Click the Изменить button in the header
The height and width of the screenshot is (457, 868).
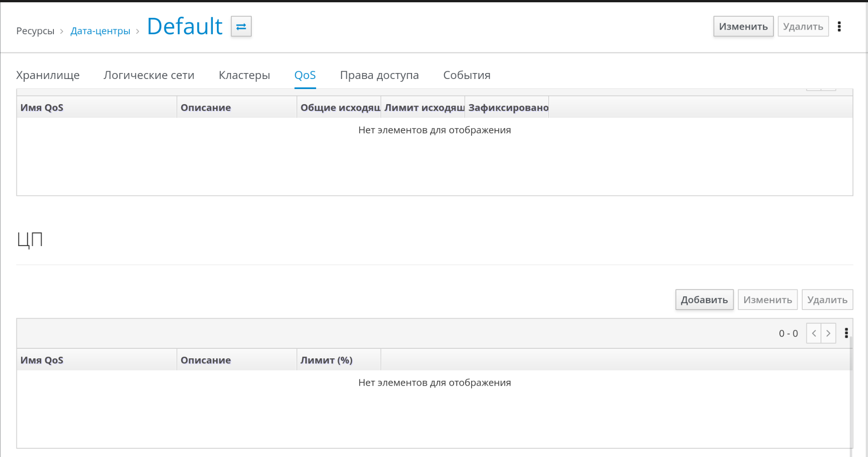pyautogui.click(x=743, y=26)
